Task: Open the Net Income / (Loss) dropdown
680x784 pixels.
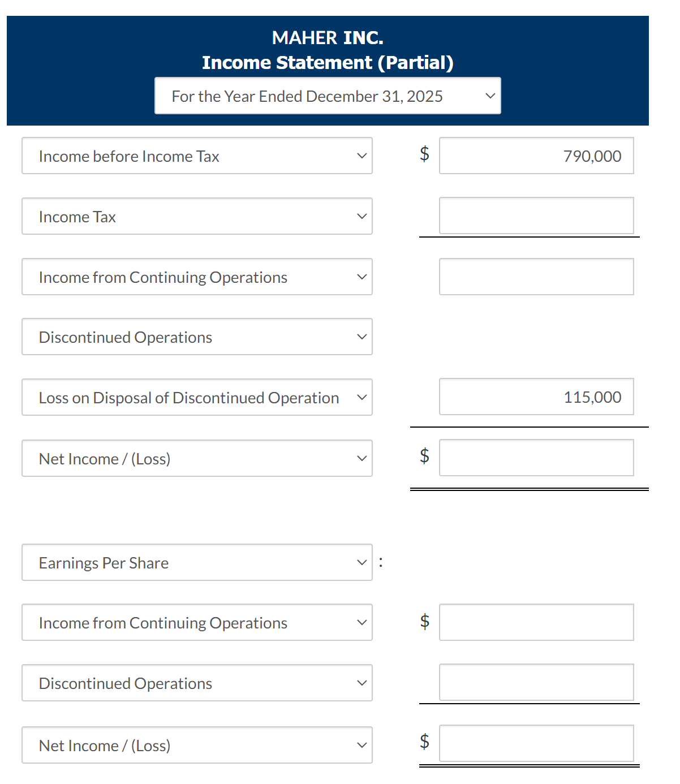Action: pyautogui.click(x=361, y=458)
